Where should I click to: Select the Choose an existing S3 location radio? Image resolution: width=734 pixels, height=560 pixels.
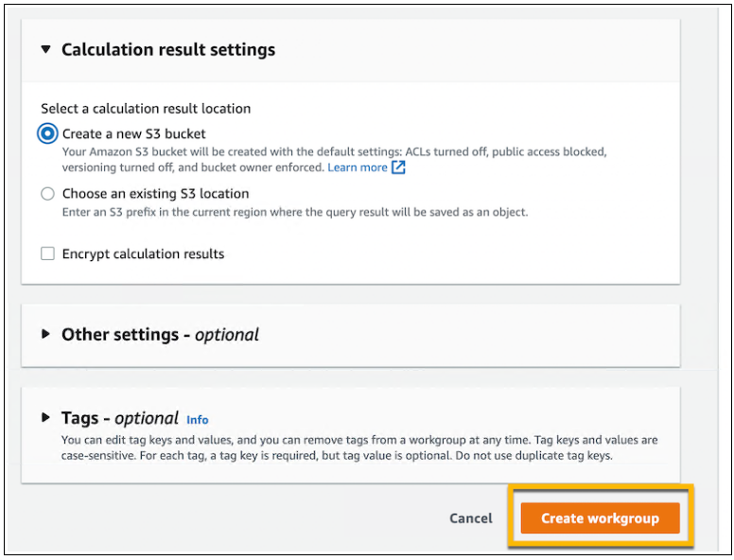tap(47, 194)
